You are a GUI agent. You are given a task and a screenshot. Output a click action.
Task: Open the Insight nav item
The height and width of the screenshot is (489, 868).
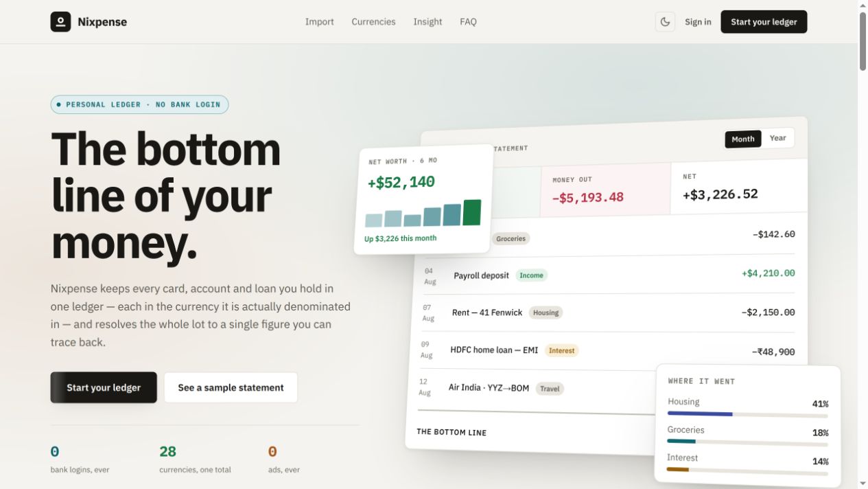[427, 22]
